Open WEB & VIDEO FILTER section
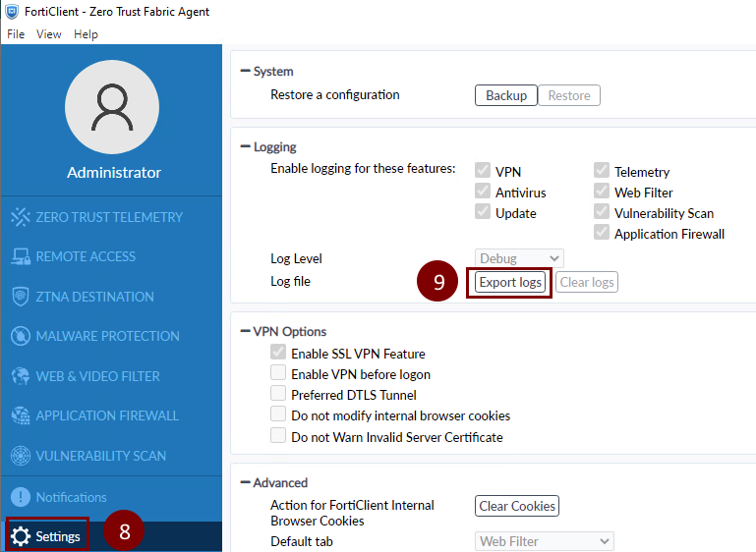Screen dimensions: 756x552 point(98,376)
